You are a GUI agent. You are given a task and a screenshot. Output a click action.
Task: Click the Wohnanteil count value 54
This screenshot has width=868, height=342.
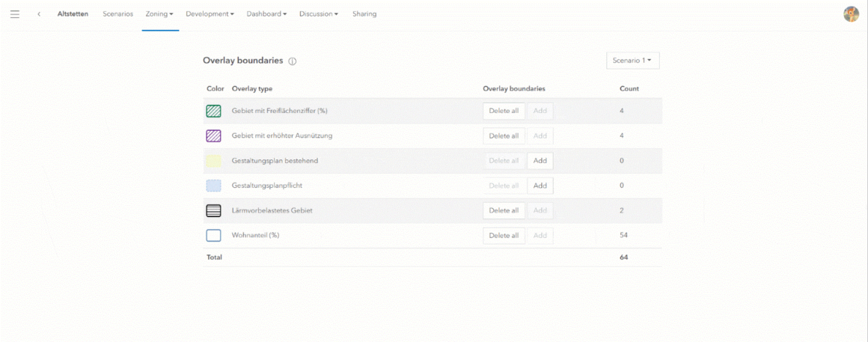coord(624,235)
